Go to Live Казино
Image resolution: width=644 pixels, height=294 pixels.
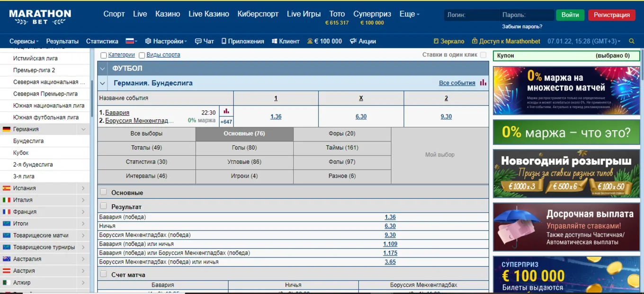[x=209, y=14]
